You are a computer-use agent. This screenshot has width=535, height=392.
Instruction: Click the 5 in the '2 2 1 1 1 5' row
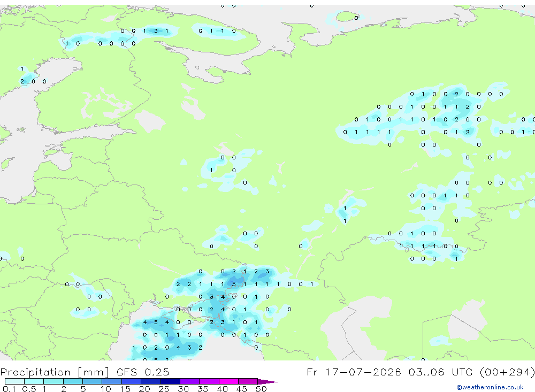tap(234, 284)
